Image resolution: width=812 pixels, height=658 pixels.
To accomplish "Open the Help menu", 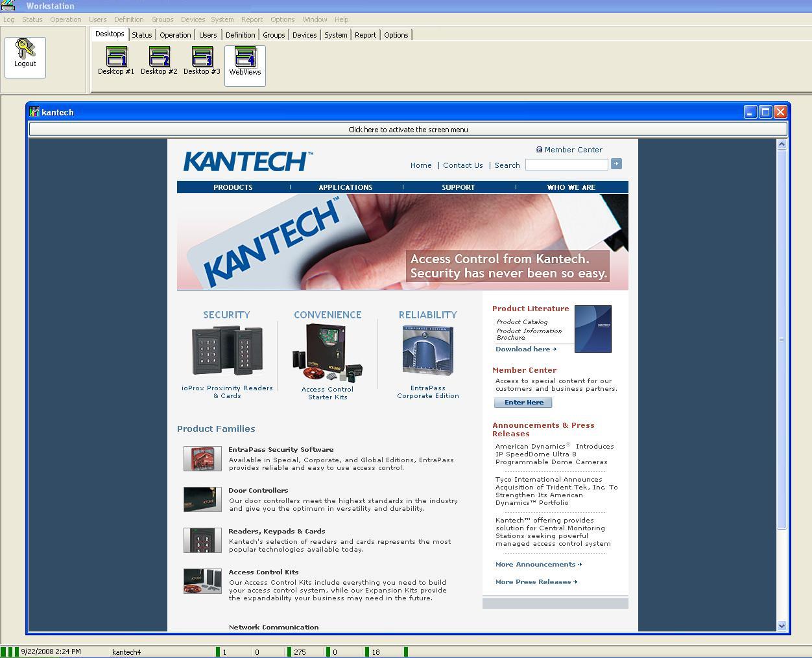I will 341,19.
